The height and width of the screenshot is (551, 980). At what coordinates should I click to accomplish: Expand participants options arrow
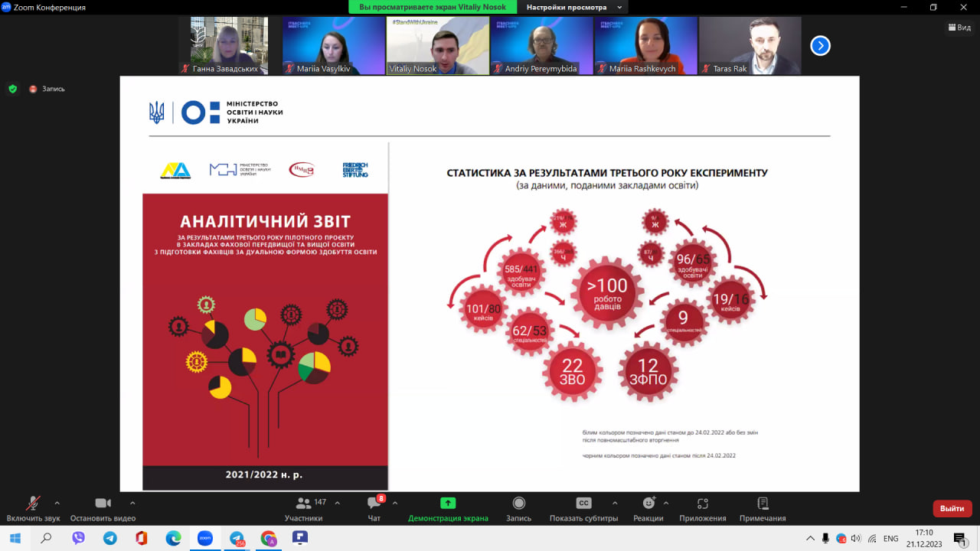[x=338, y=504]
